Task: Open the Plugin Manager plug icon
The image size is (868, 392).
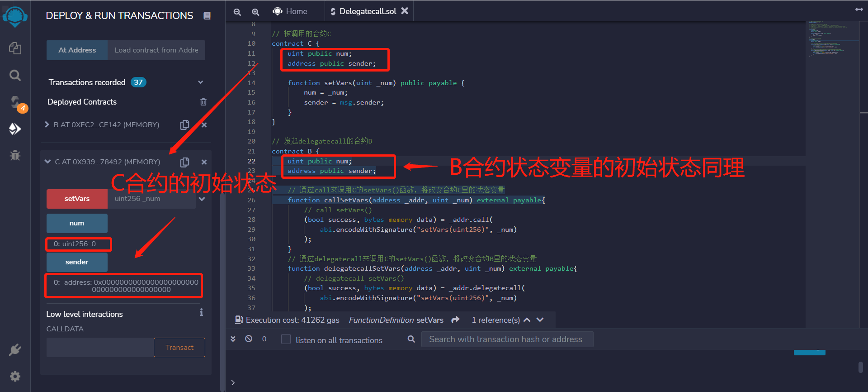Action: 15,349
